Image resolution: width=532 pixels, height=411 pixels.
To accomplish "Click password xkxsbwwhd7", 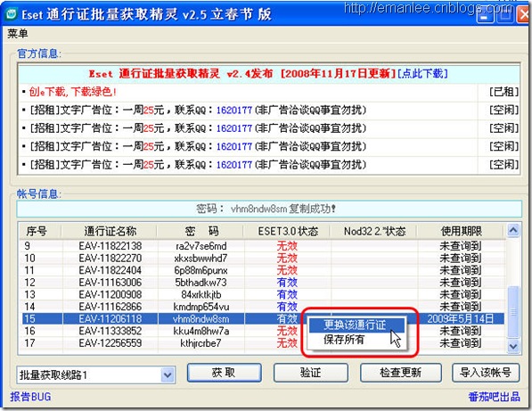I will 201,259.
